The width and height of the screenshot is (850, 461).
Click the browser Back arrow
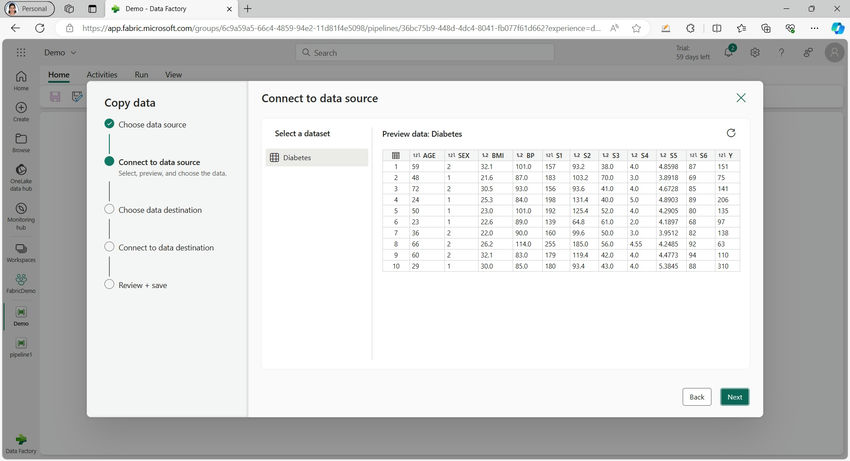(x=15, y=28)
